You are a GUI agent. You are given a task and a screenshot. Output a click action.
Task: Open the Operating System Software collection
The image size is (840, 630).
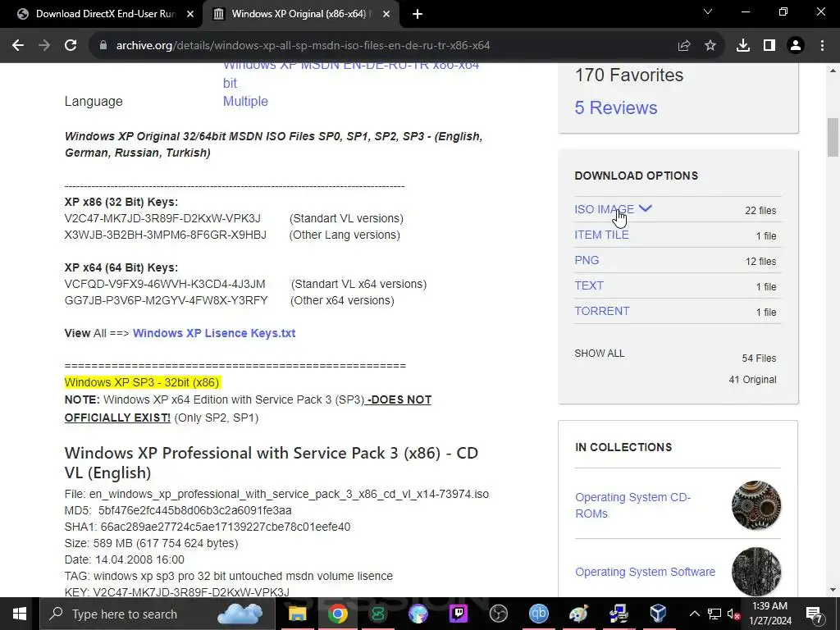(x=645, y=572)
